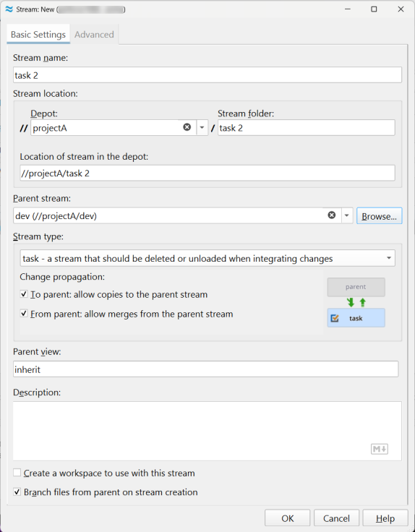The height and width of the screenshot is (532, 415).
Task: Click the task stream checkmark icon in diagram
Action: click(x=335, y=318)
